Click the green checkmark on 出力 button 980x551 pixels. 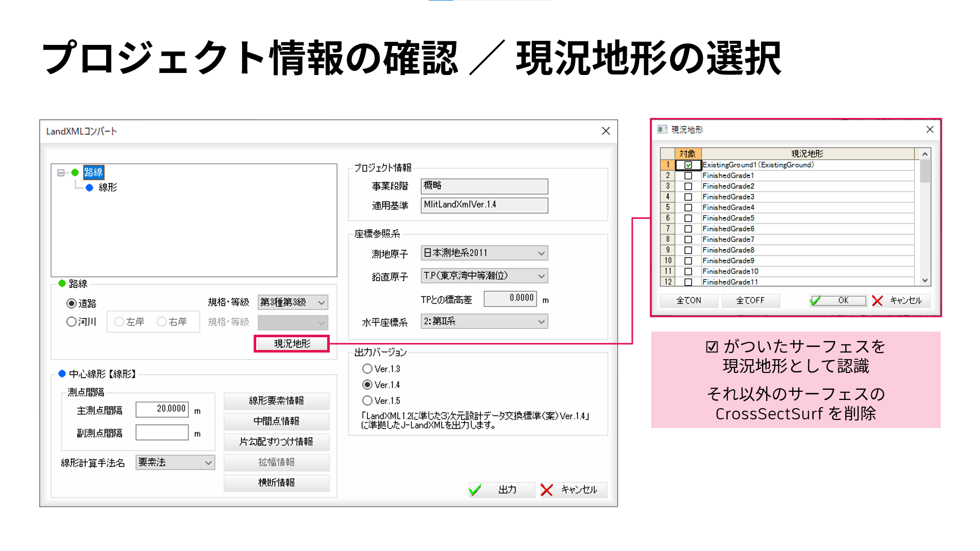(475, 490)
